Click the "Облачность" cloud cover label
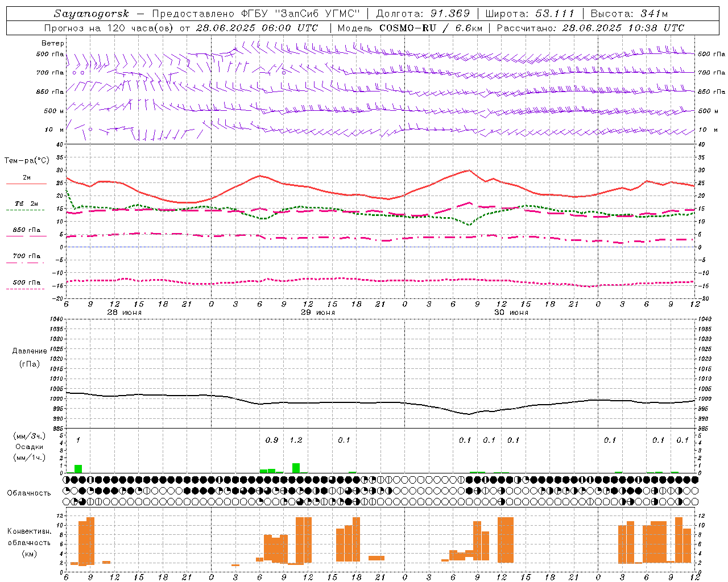 (x=29, y=493)
